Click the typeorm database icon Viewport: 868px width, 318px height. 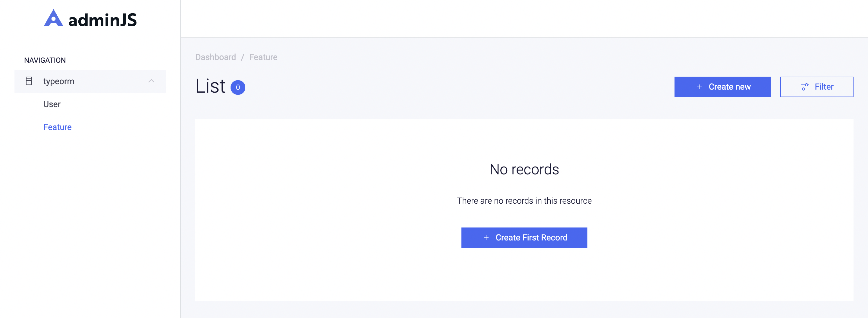click(x=29, y=81)
